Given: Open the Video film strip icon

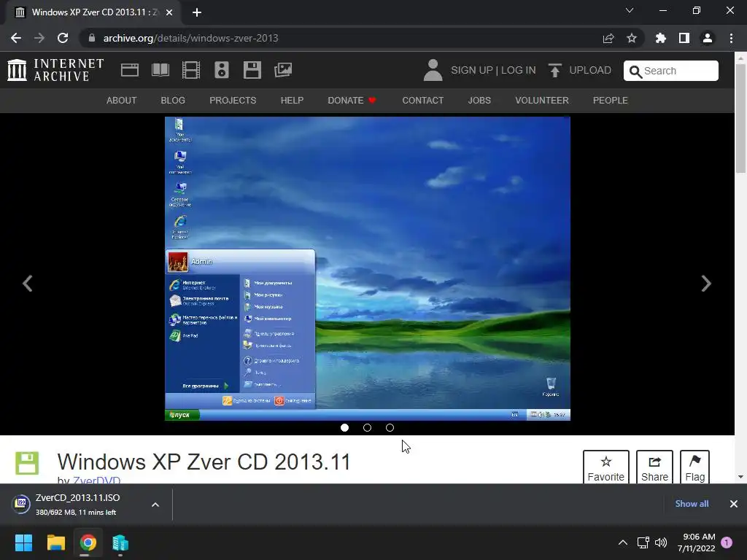Looking at the screenshot, I should pos(191,70).
